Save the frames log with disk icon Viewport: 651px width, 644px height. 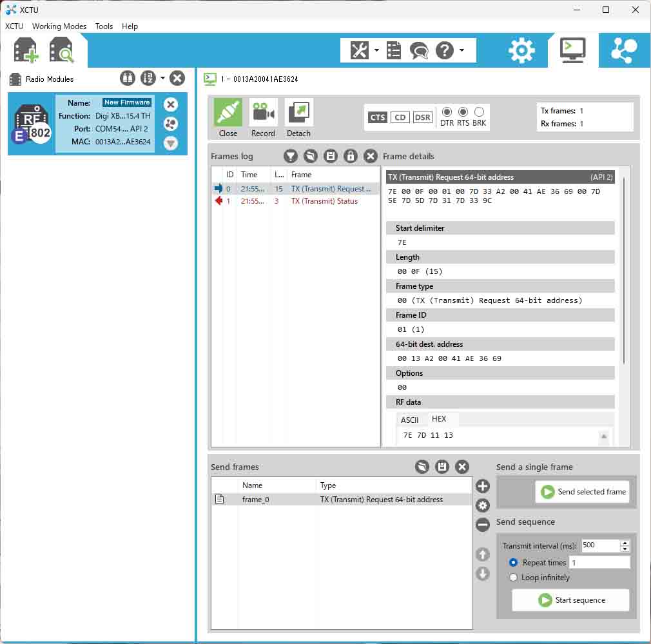point(331,156)
